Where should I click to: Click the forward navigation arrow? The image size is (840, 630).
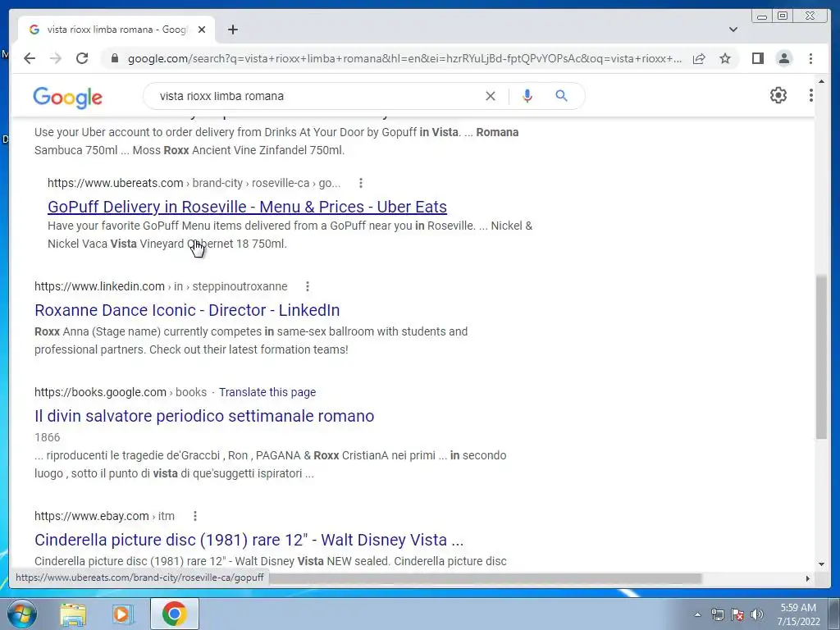pyautogui.click(x=56, y=58)
